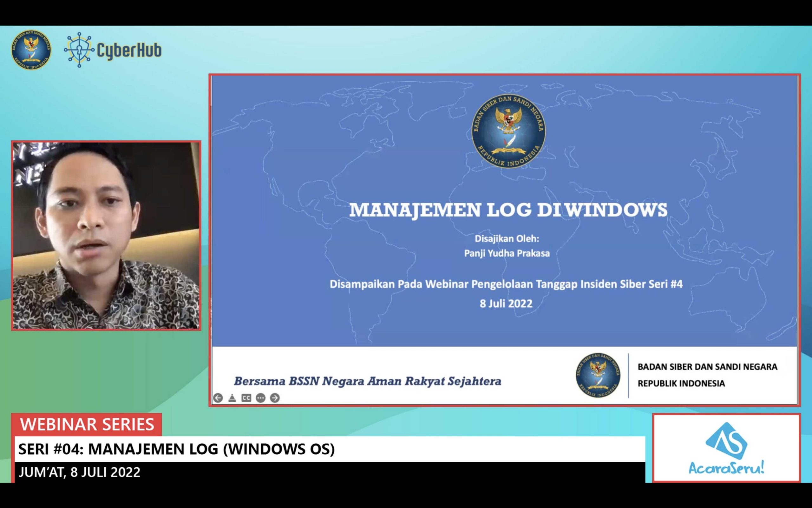Viewport: 812px width, 508px height.
Task: Click "SERI #04: MANAJEMEN LOG (WINDOWS OS)" title
Action: pyautogui.click(x=176, y=449)
